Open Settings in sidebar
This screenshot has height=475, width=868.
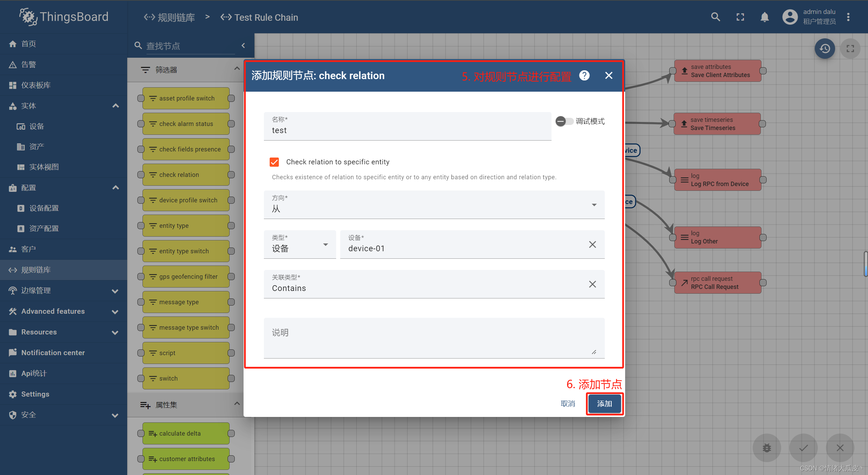point(63,394)
